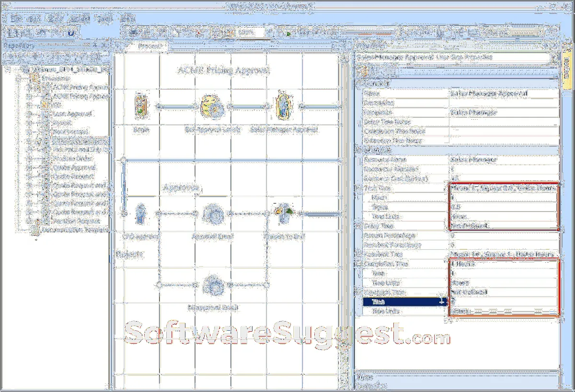Edit the Recipients property value field

(504, 112)
